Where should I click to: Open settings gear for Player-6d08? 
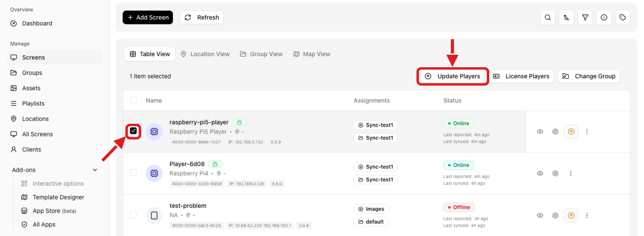[x=555, y=174]
